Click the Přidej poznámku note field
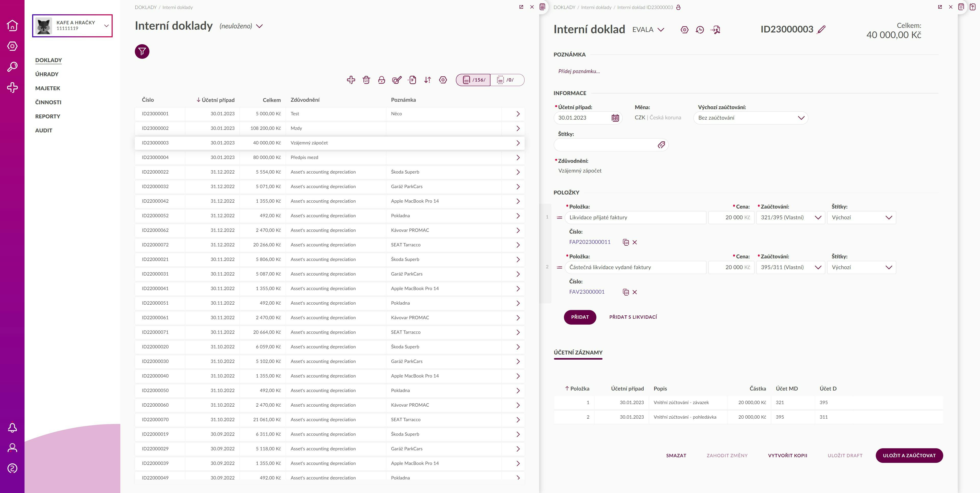Viewport: 980px width, 493px height. (579, 71)
